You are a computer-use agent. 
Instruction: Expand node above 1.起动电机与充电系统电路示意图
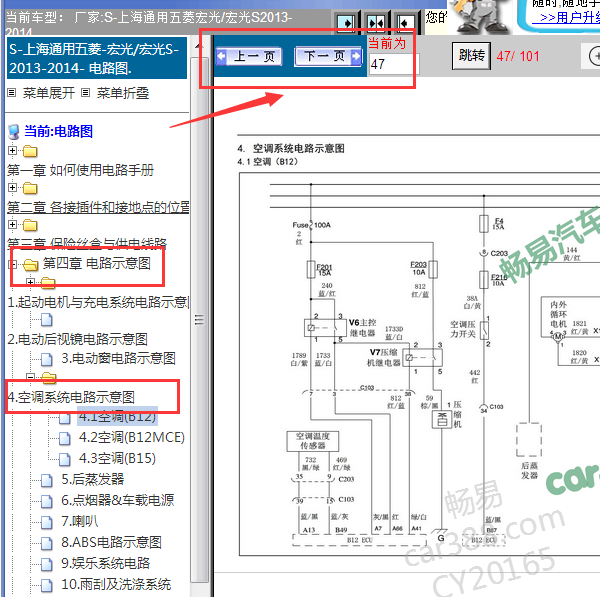point(30,282)
